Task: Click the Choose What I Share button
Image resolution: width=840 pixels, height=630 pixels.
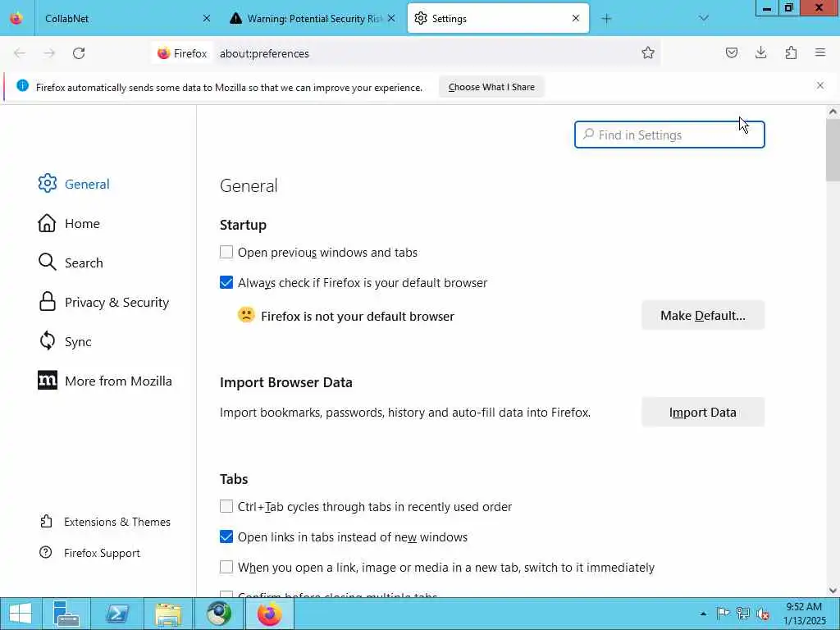Action: pyautogui.click(x=491, y=87)
